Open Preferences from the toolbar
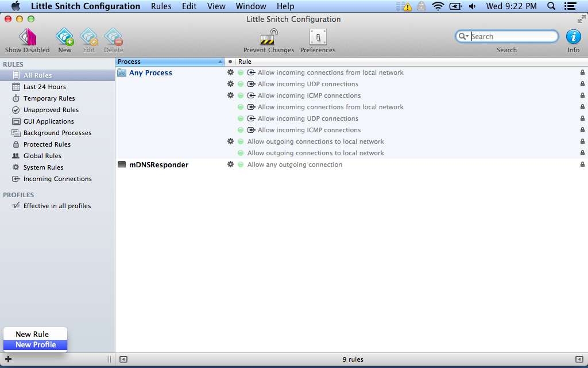 tap(318, 41)
